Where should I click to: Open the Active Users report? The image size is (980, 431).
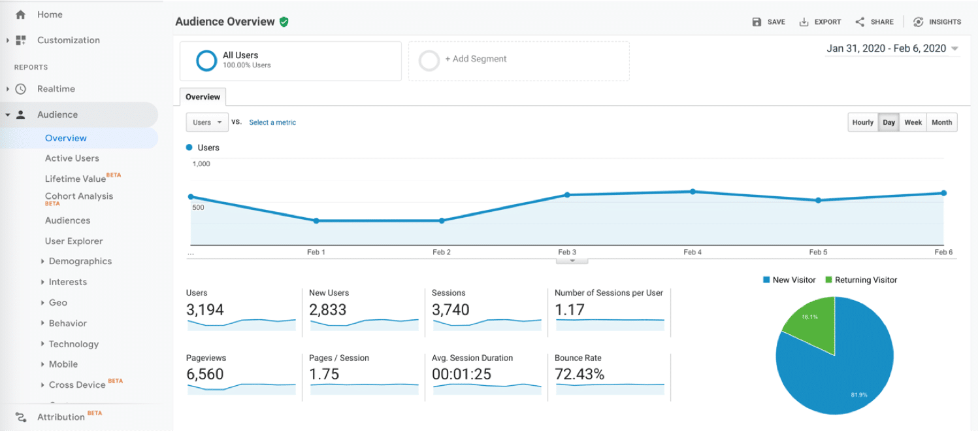[72, 158]
